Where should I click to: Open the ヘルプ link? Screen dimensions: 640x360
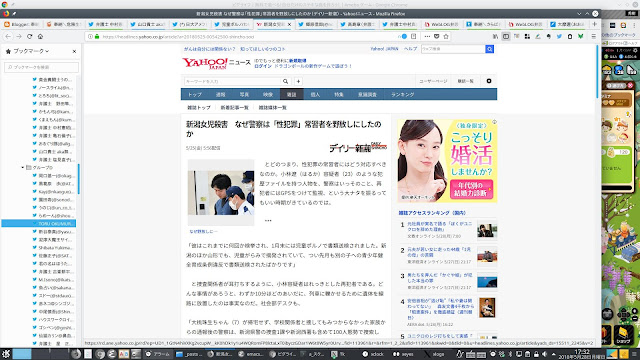click(411, 49)
